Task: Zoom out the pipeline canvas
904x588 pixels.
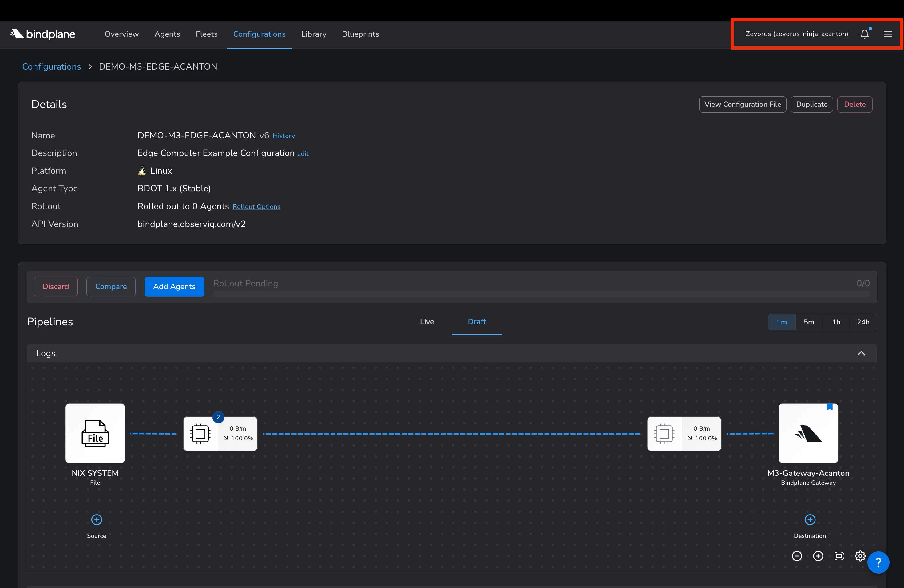Action: tap(797, 556)
